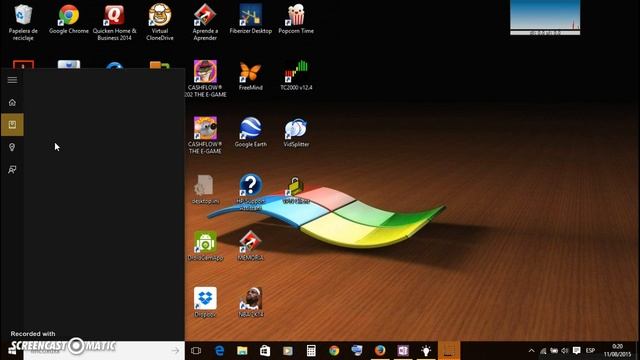Click the search box arrow button
This screenshot has height=360, width=640.
point(176,351)
